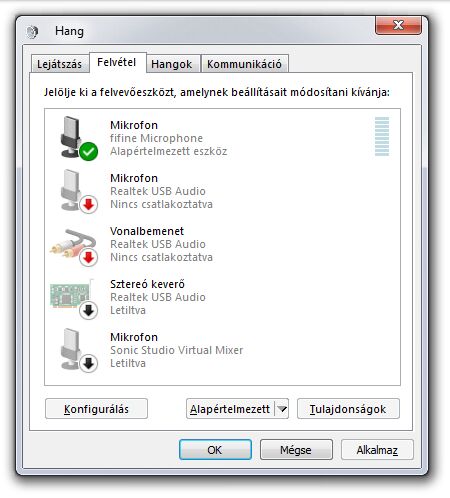Click the Konfigurálás button
Screen dimensions: 450x498
[96, 409]
